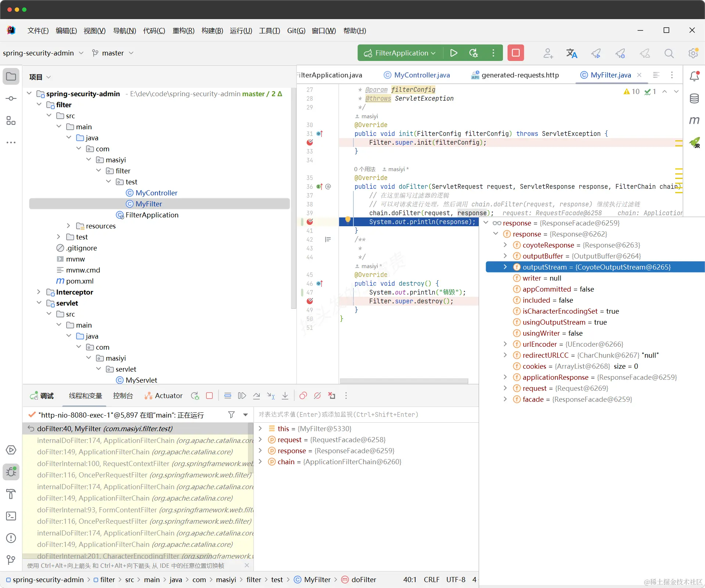Viewport: 705px width, 588px height.
Task: Open the Commit tool window icon
Action: tap(11, 98)
